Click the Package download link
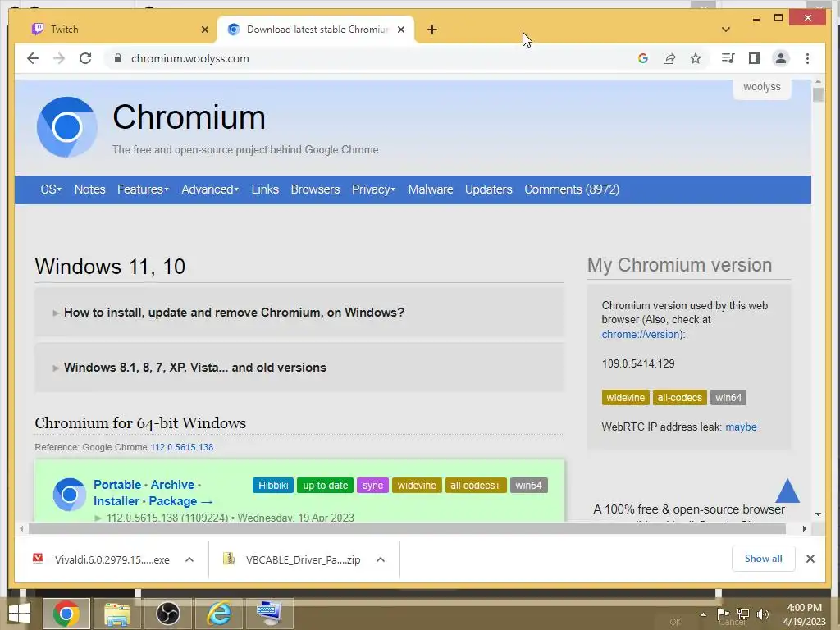This screenshot has width=840, height=630. (172, 501)
